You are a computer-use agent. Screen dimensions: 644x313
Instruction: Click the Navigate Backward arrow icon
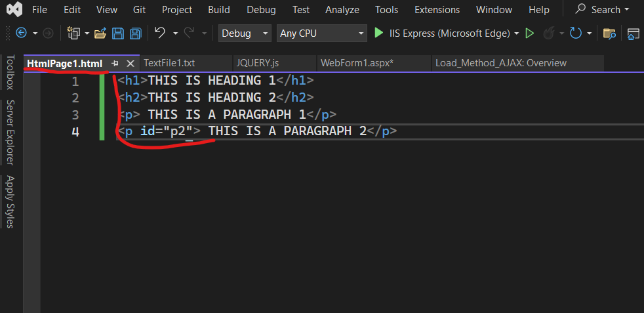tap(21, 33)
